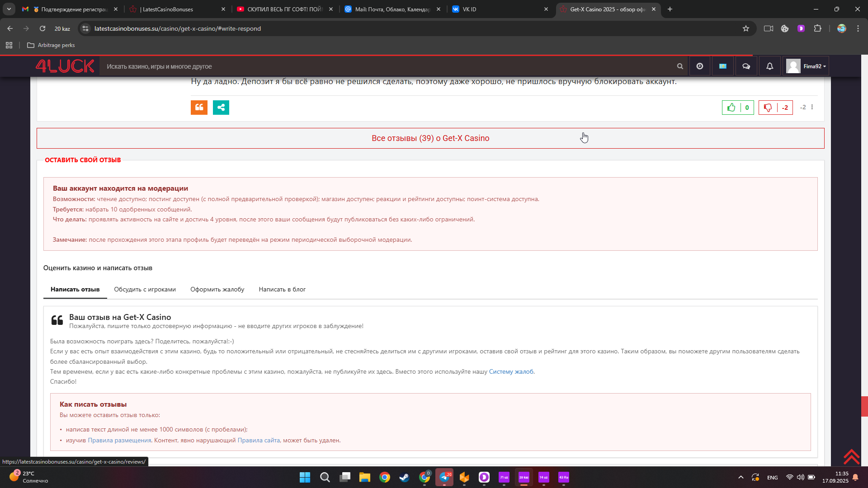Click ENG language indicator
The image size is (868, 488).
[773, 478]
